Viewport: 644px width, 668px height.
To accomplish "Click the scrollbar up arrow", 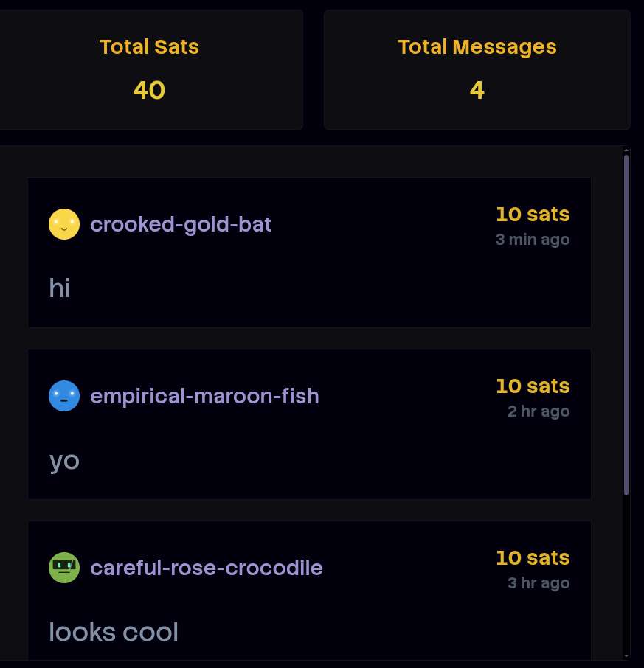I will [x=626, y=150].
